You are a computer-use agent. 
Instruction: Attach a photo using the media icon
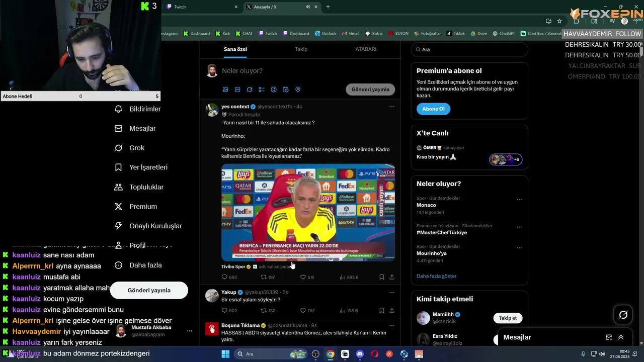point(225,89)
